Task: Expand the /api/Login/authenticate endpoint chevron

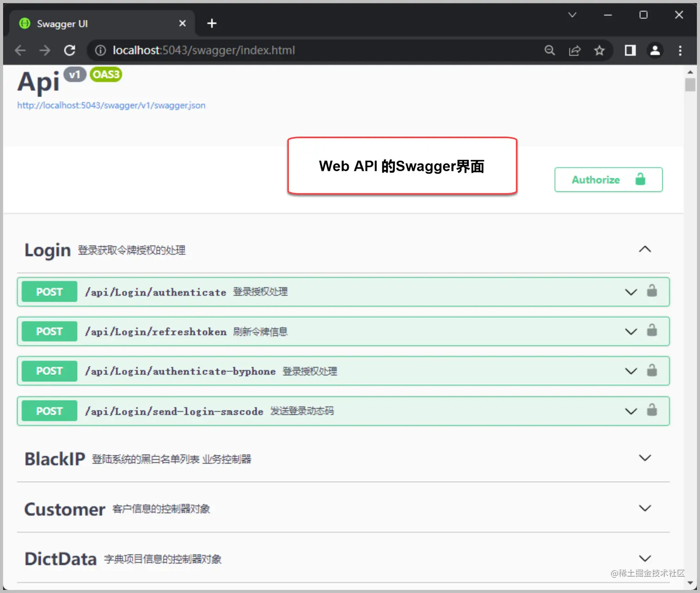Action: 631,292
